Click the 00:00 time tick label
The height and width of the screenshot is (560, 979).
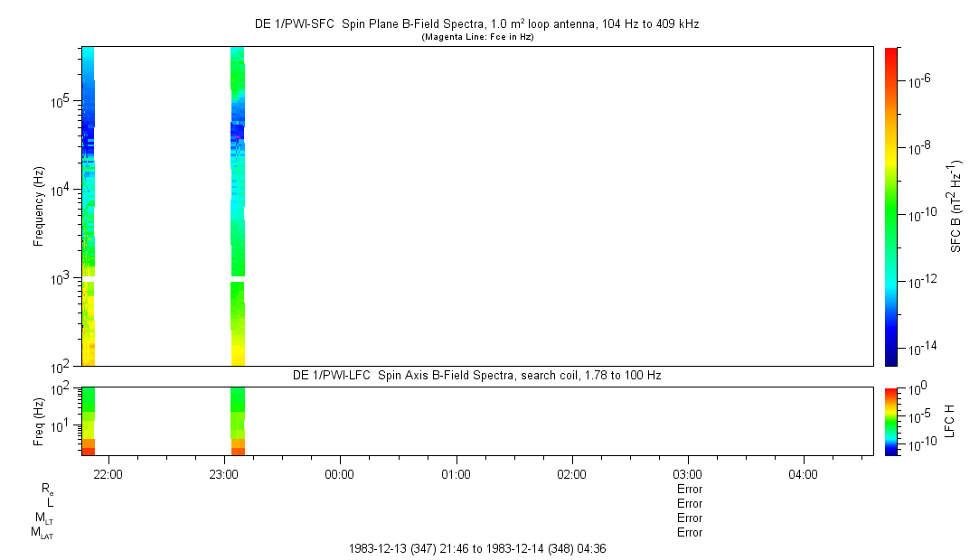[339, 474]
